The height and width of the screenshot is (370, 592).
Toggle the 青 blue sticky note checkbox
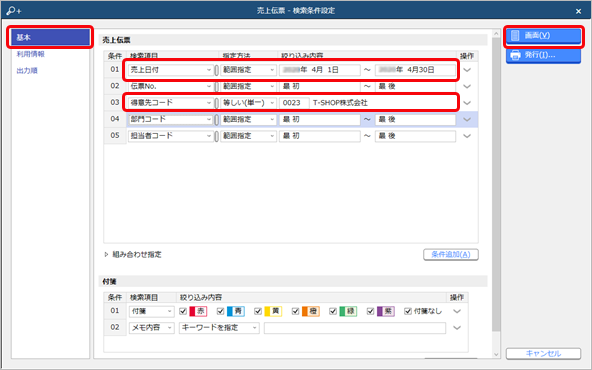(x=220, y=311)
